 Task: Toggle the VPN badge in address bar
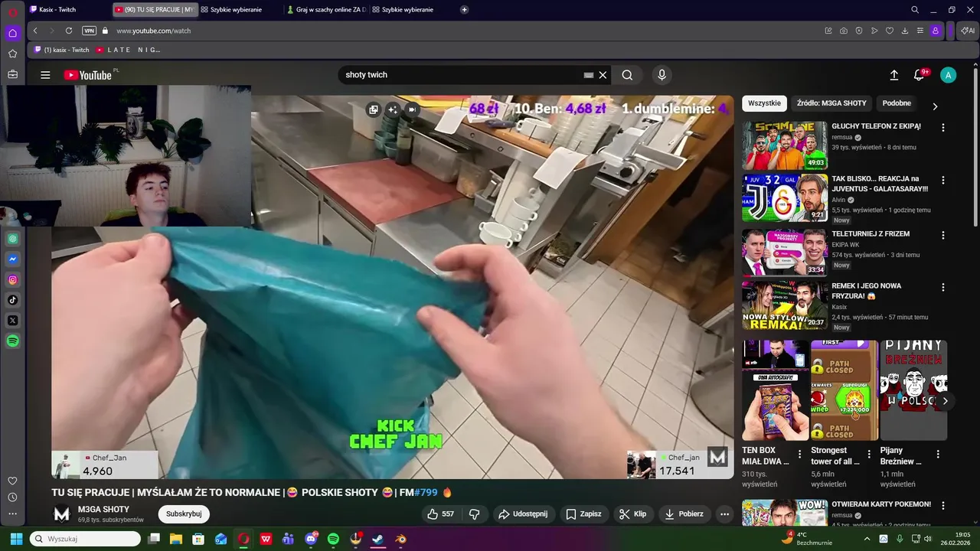tap(89, 31)
